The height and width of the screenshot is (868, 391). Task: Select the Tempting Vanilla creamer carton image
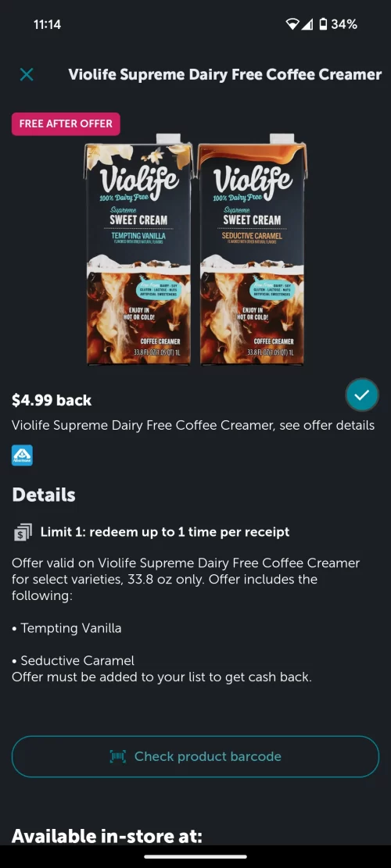tap(138, 249)
